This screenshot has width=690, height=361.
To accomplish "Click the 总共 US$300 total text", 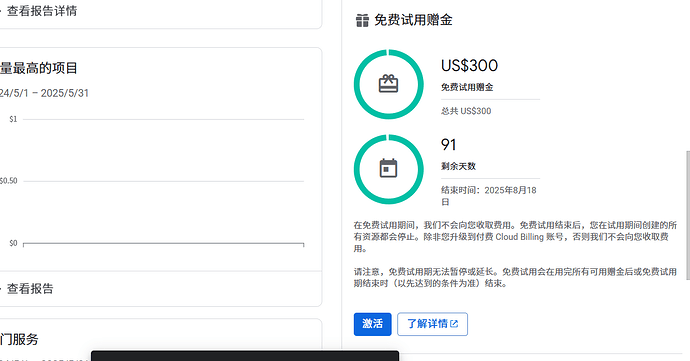I will coord(466,111).
